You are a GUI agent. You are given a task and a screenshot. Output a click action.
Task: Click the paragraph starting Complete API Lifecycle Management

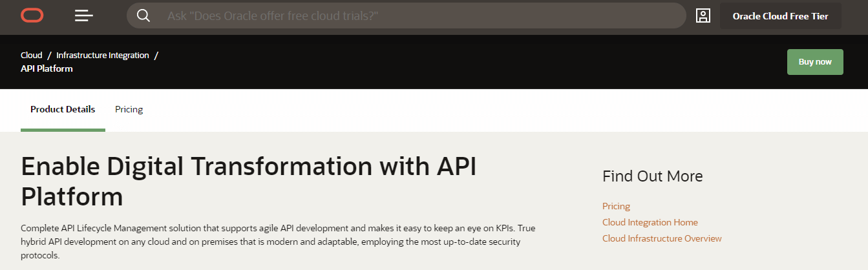[x=278, y=242]
